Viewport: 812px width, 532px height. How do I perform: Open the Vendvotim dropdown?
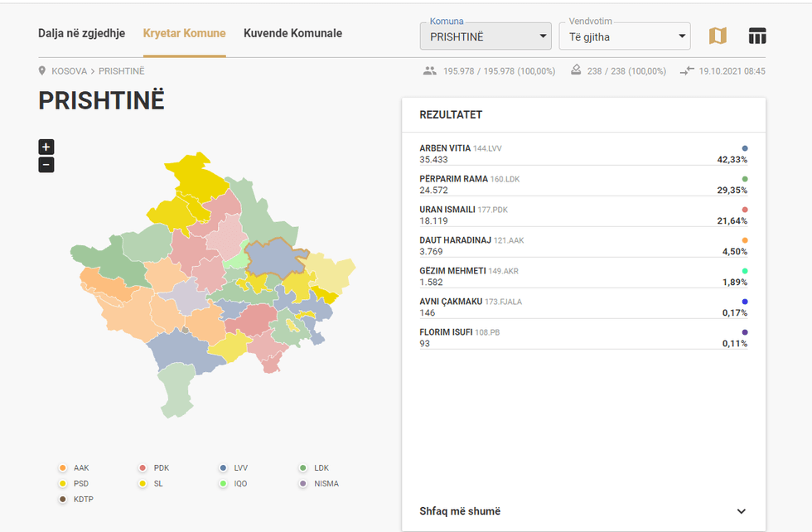624,36
